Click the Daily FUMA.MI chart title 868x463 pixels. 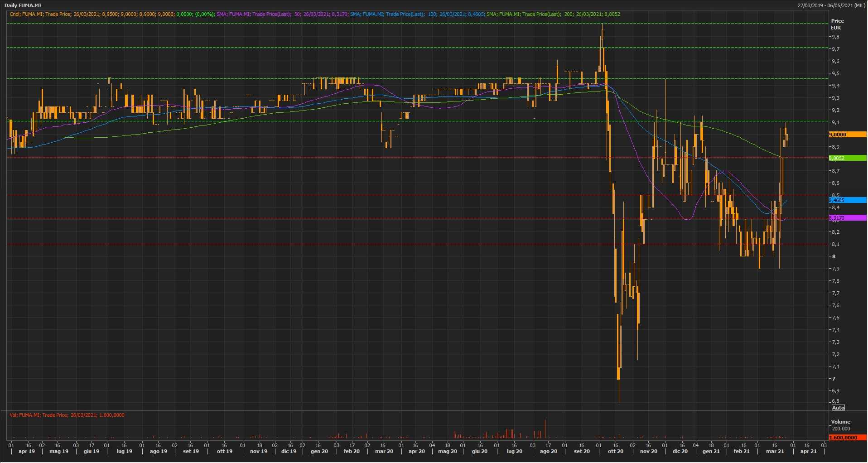23,5
